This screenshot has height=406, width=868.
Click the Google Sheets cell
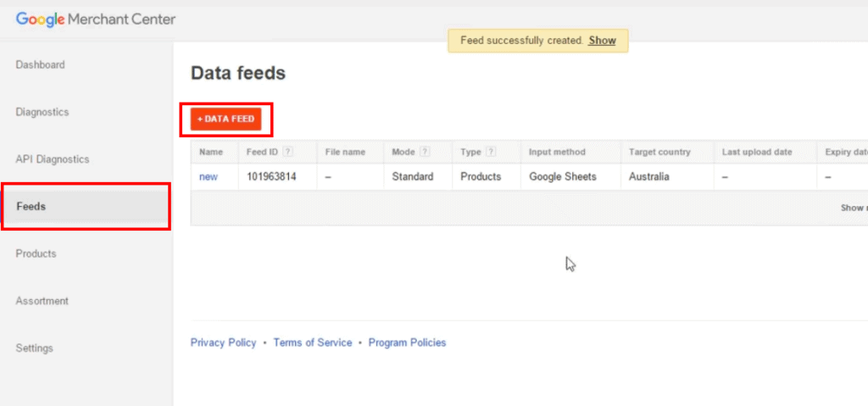tap(563, 177)
